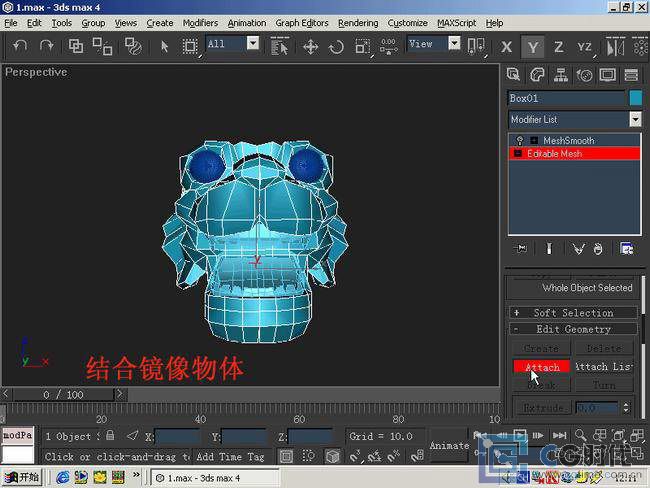Screen dimensions: 650x488
Task: Collapse the Editable Mesh sub-object tree
Action: click(x=517, y=153)
